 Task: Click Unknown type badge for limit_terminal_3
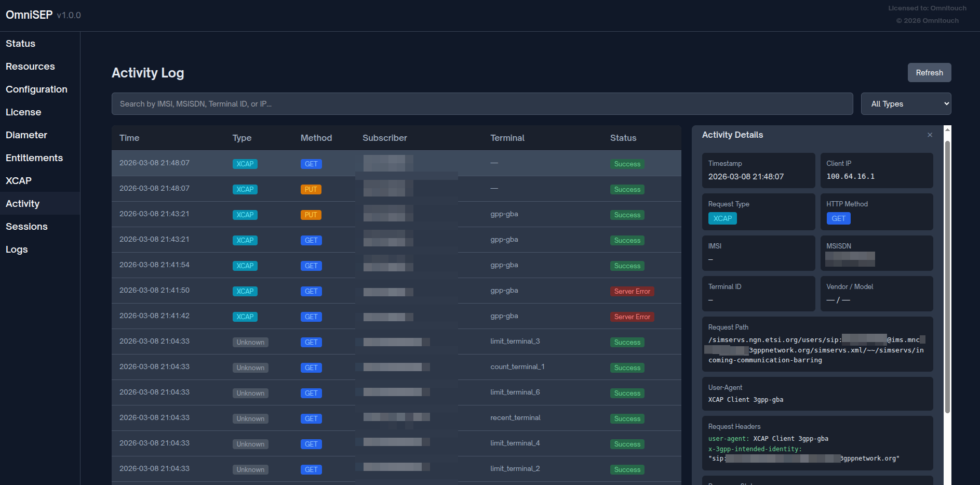pos(250,343)
